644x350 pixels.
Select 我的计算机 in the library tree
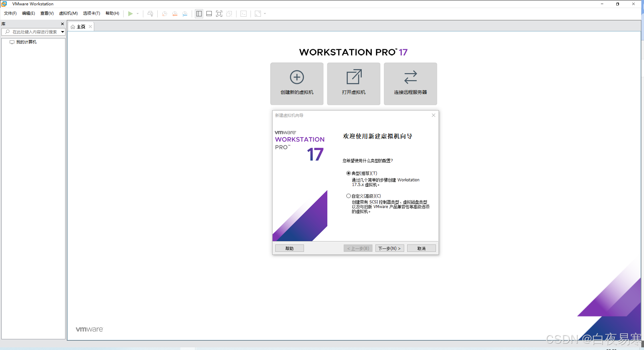coord(23,42)
